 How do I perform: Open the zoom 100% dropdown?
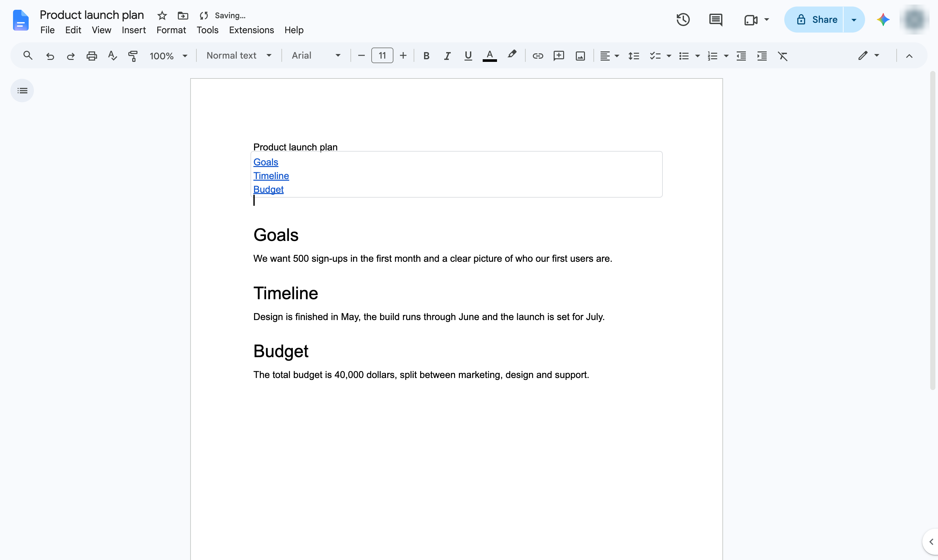[x=168, y=56]
